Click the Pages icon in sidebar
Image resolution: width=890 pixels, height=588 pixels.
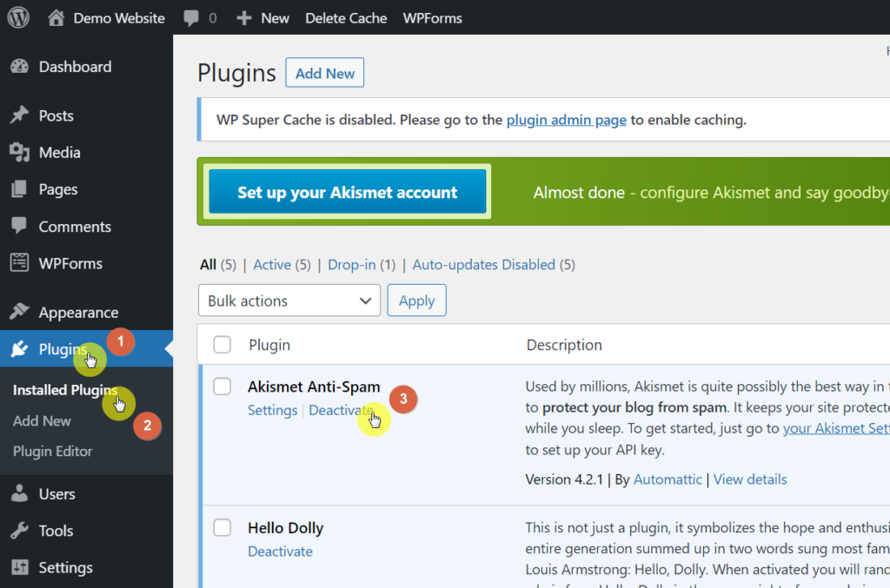tap(19, 188)
